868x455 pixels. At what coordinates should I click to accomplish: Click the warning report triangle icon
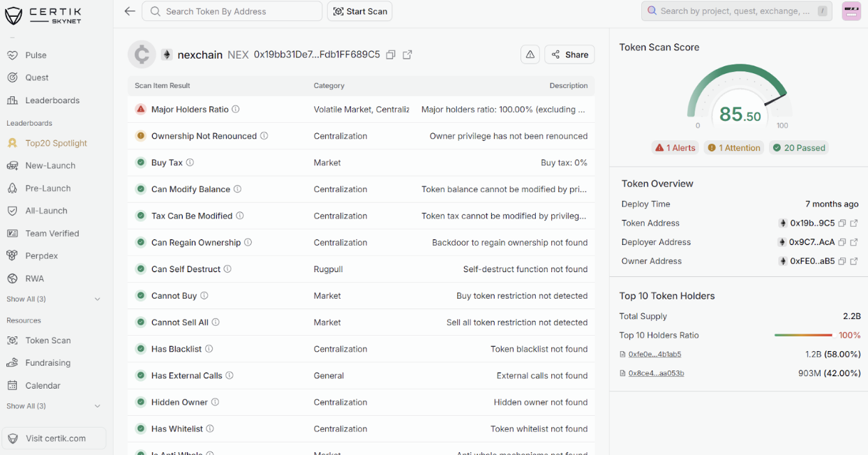pyautogui.click(x=530, y=54)
